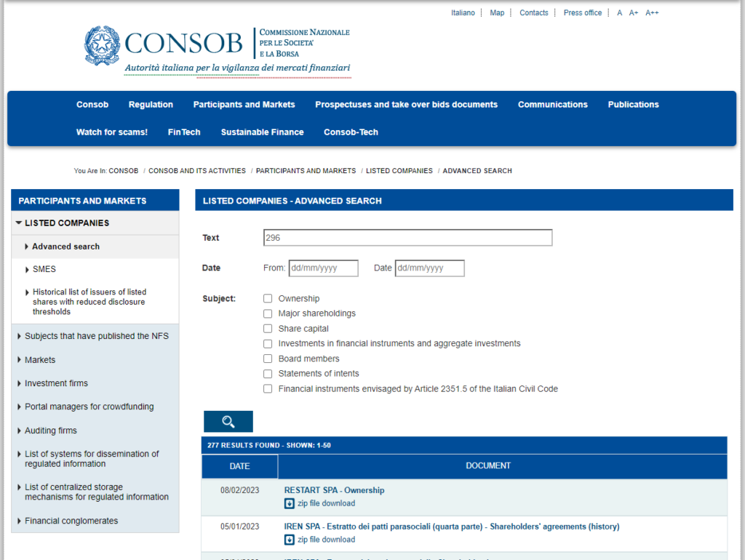Collapse the LISTED COMPANIES section
The width and height of the screenshot is (745, 560).
[18, 223]
